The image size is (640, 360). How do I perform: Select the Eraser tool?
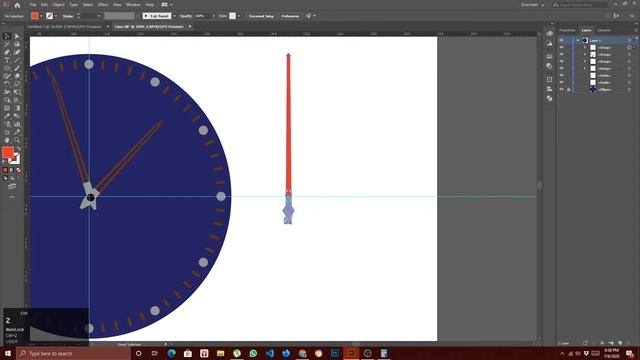pos(17,76)
